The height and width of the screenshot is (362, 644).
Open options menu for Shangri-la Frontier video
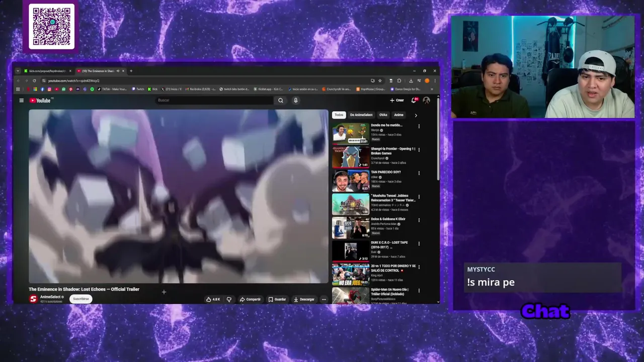coord(419,150)
